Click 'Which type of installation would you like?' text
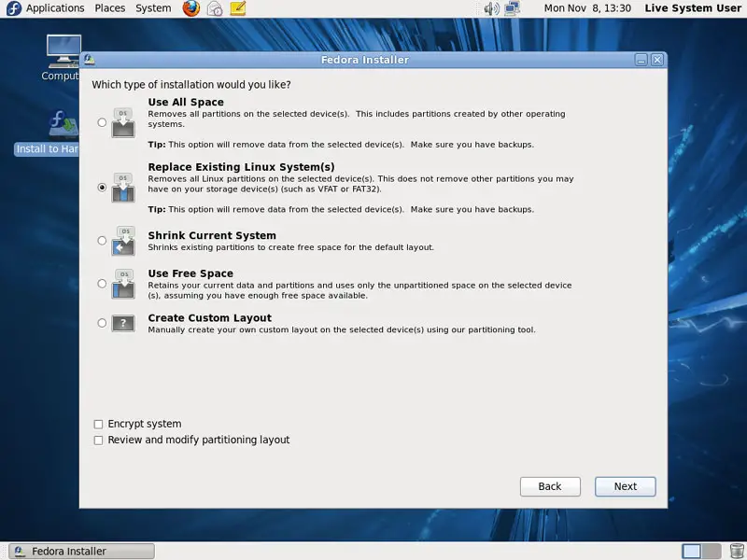747x560 pixels. pyautogui.click(x=191, y=85)
